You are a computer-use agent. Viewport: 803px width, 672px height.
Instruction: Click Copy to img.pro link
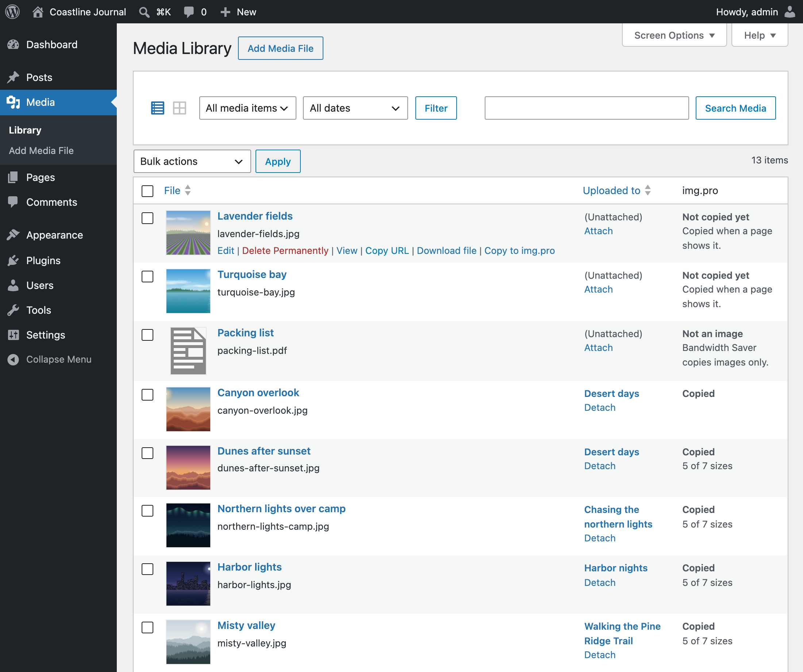click(519, 251)
